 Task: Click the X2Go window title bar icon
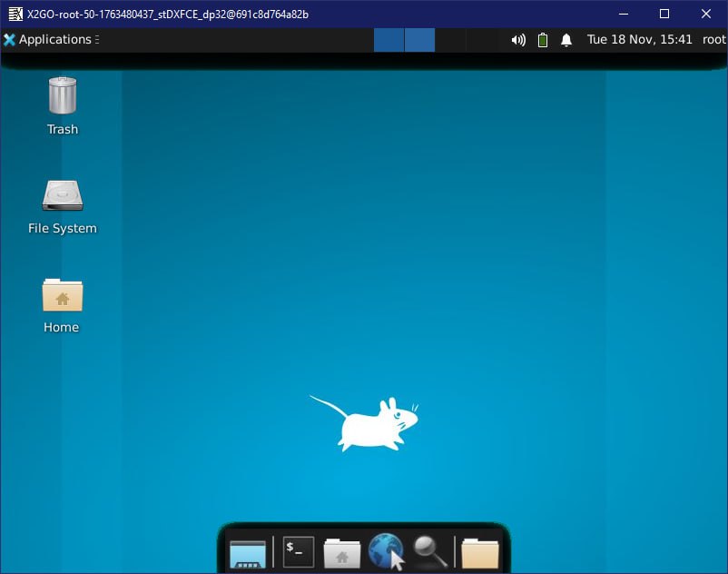(15, 14)
